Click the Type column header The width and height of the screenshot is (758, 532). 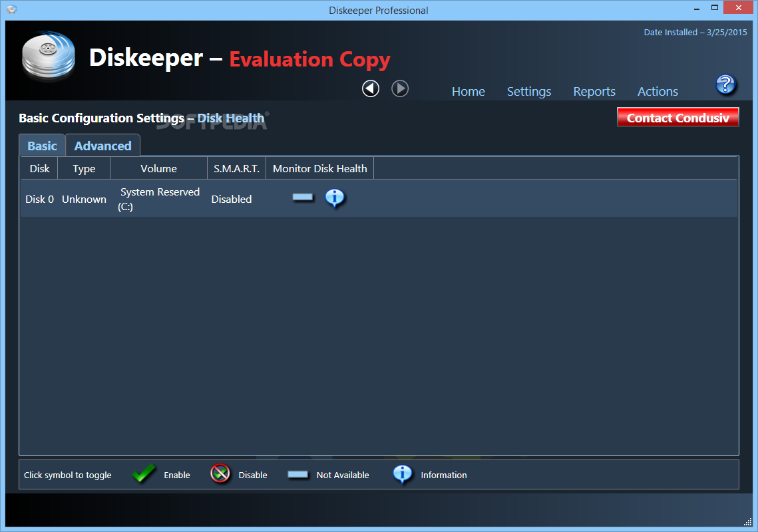tap(84, 168)
